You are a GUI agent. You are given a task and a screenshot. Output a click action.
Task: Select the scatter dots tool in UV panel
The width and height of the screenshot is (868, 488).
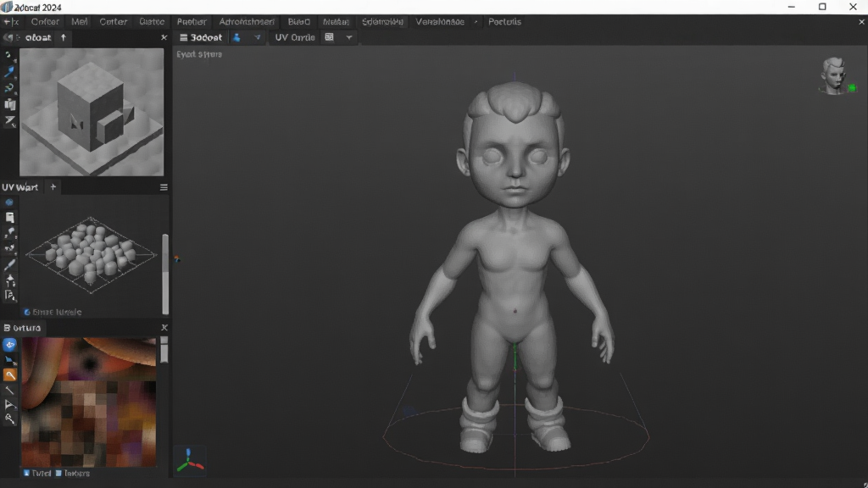(9, 249)
